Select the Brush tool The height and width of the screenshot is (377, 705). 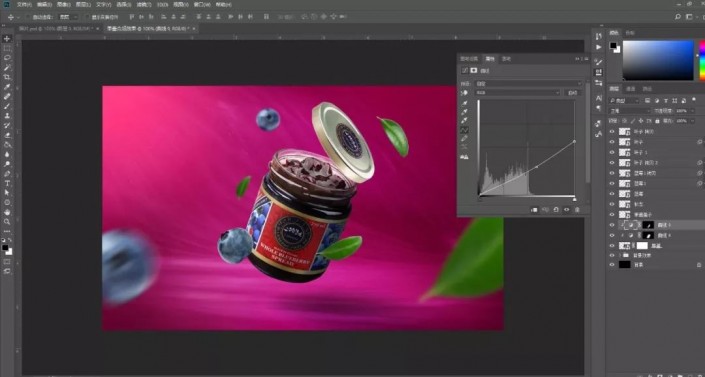(7, 106)
